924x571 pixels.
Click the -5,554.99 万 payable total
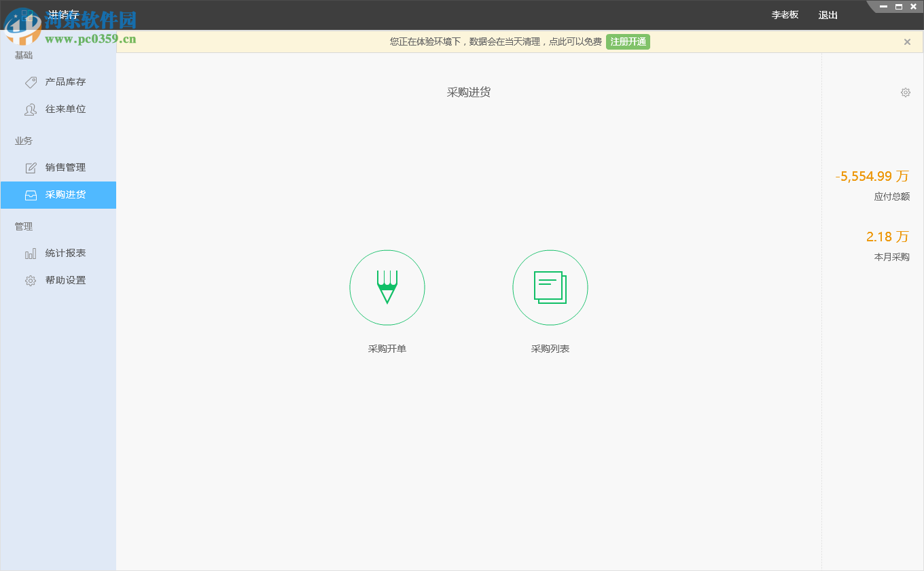[x=872, y=177]
